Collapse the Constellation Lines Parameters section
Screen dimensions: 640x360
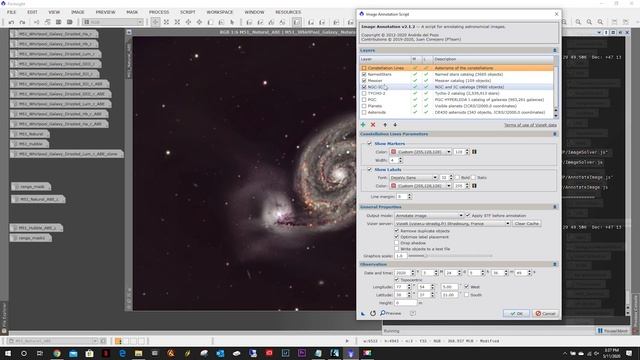[554, 134]
